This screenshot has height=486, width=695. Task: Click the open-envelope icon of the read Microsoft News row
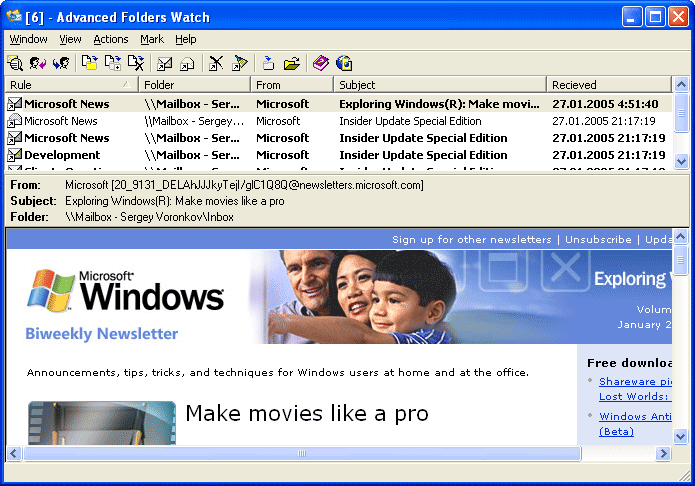tap(15, 121)
